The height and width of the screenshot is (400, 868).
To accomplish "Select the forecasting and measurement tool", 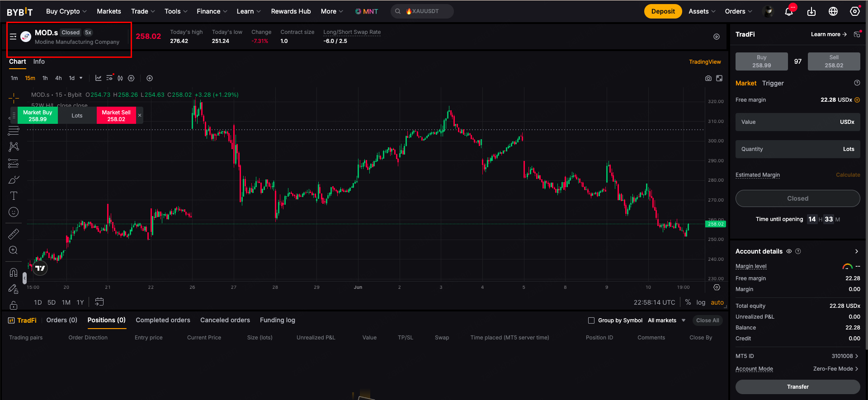I will [14, 163].
